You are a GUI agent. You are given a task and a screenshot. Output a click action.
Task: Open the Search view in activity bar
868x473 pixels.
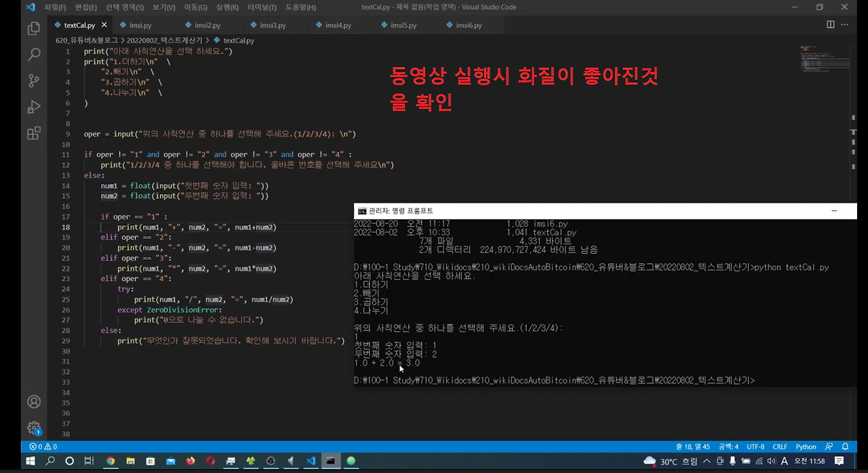(33, 55)
